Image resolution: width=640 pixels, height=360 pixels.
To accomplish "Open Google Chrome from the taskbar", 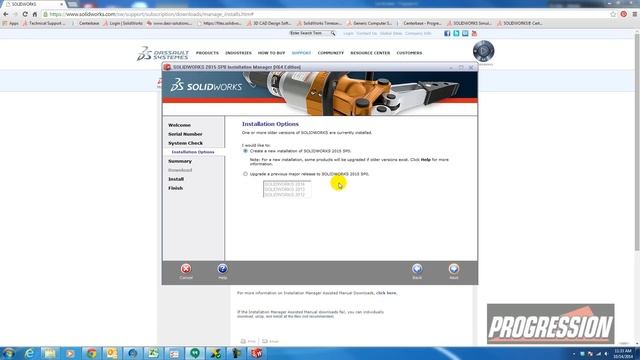I will 91,353.
